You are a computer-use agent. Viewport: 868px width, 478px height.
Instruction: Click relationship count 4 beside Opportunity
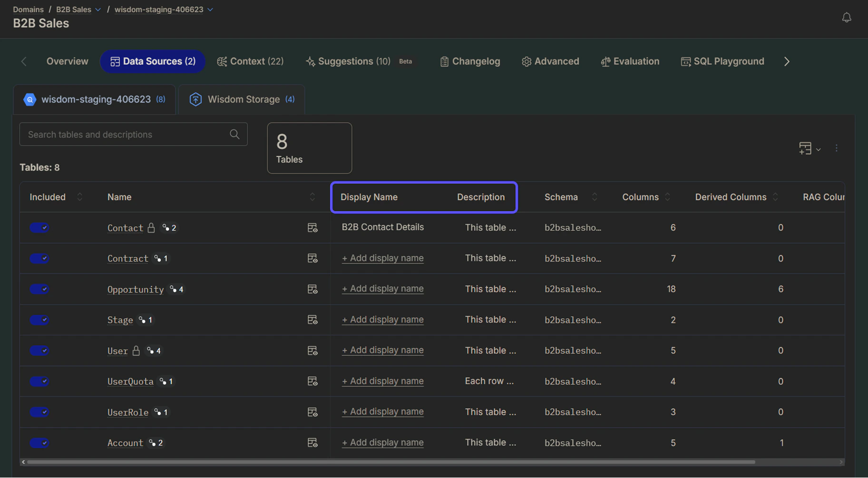coord(176,289)
